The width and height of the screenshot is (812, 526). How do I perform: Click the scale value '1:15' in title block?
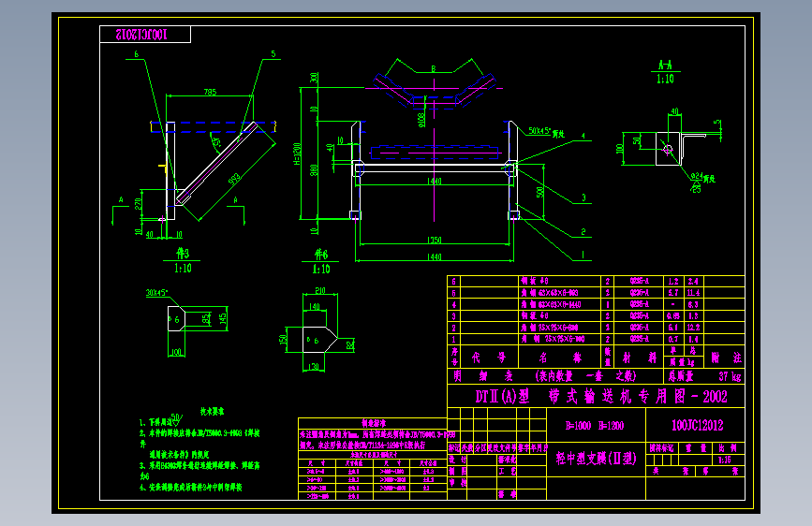click(725, 460)
